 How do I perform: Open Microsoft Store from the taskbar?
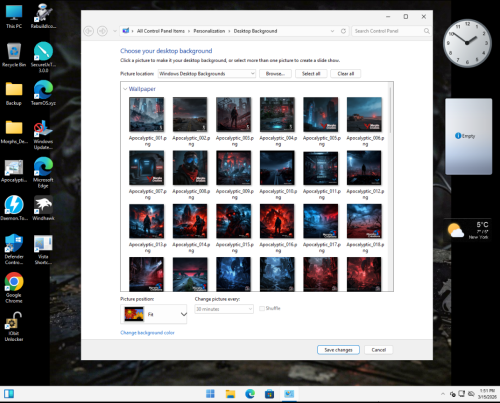[269, 394]
